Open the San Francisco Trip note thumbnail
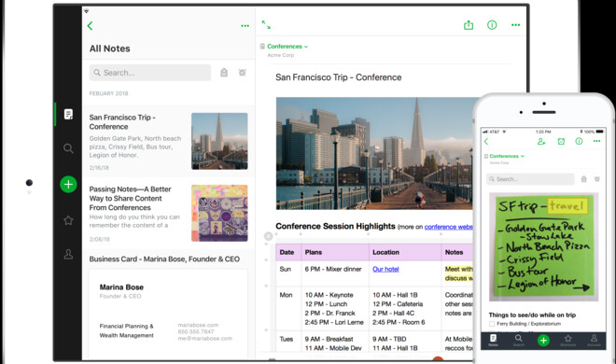 pyautogui.click(x=219, y=141)
